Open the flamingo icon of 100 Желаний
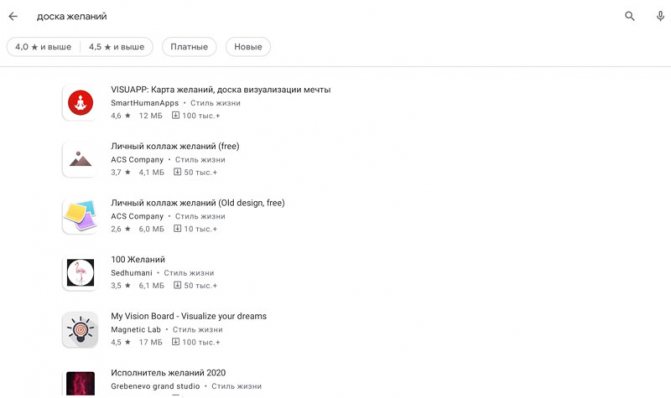The width and height of the screenshot is (671, 398). (x=80, y=273)
